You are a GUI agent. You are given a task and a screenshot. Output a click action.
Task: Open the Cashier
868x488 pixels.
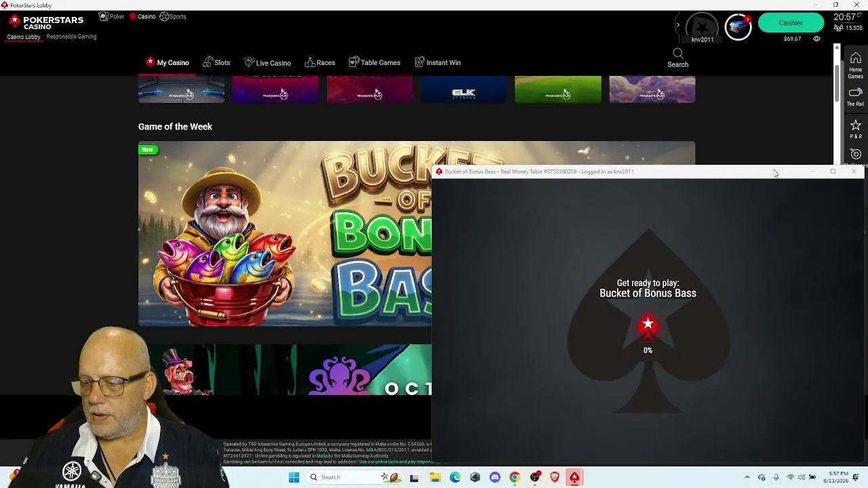point(791,23)
